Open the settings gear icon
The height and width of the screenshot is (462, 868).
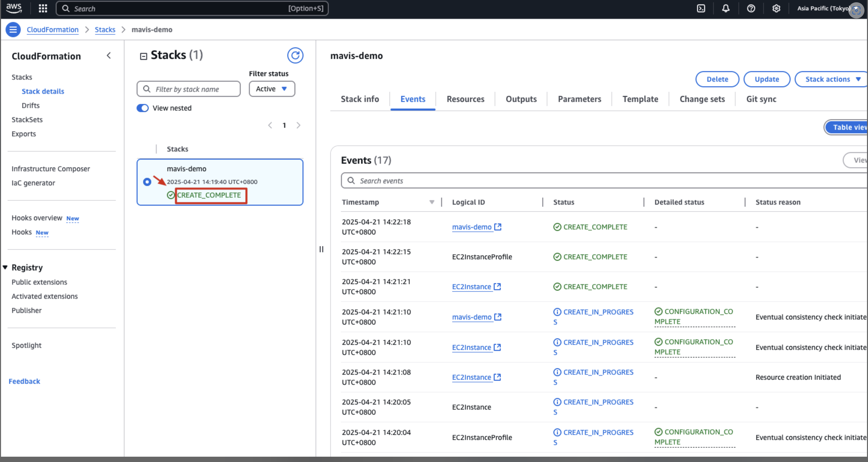[x=776, y=8]
